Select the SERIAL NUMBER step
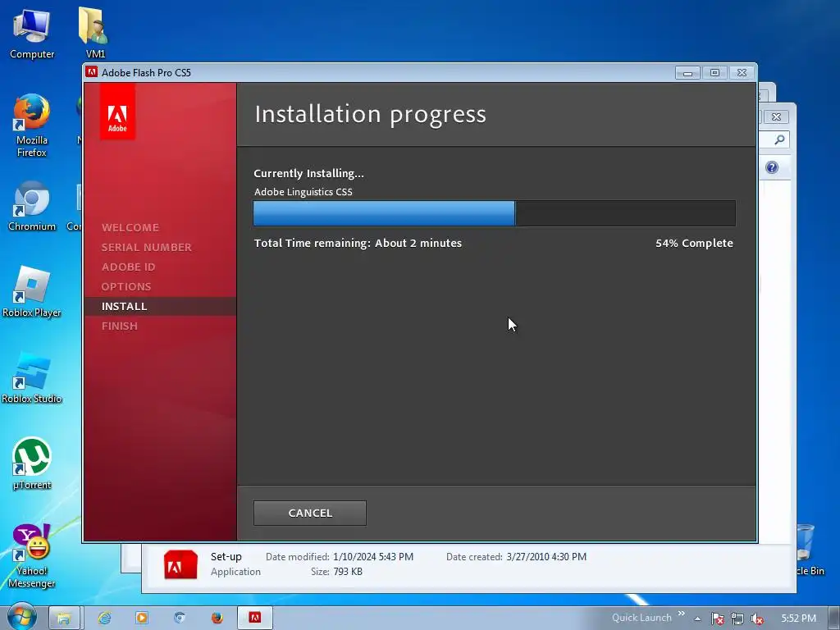 click(x=146, y=247)
